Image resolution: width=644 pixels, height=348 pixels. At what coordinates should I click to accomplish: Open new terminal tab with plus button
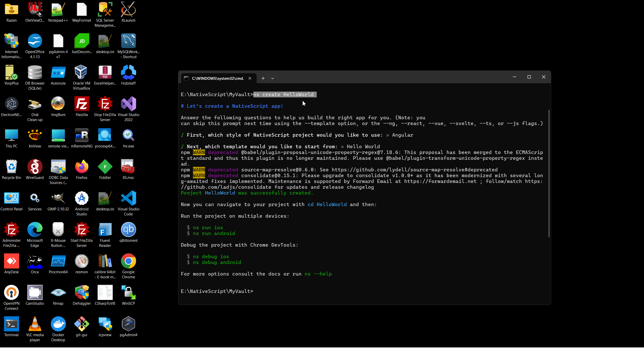coord(263,78)
